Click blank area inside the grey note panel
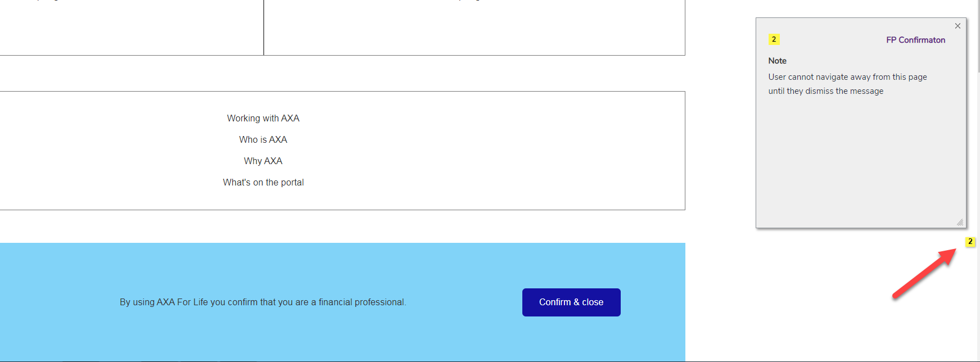980x362 pixels. tap(860, 163)
